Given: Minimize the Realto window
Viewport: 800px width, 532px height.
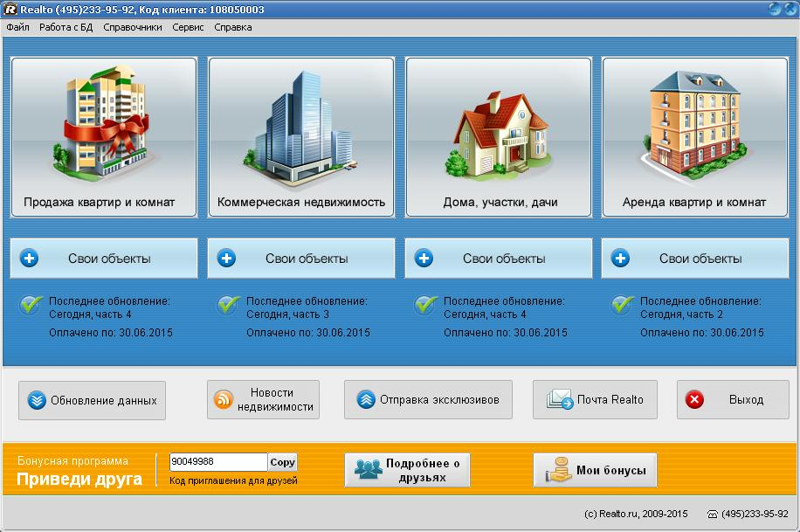Looking at the screenshot, I should point(775,9).
